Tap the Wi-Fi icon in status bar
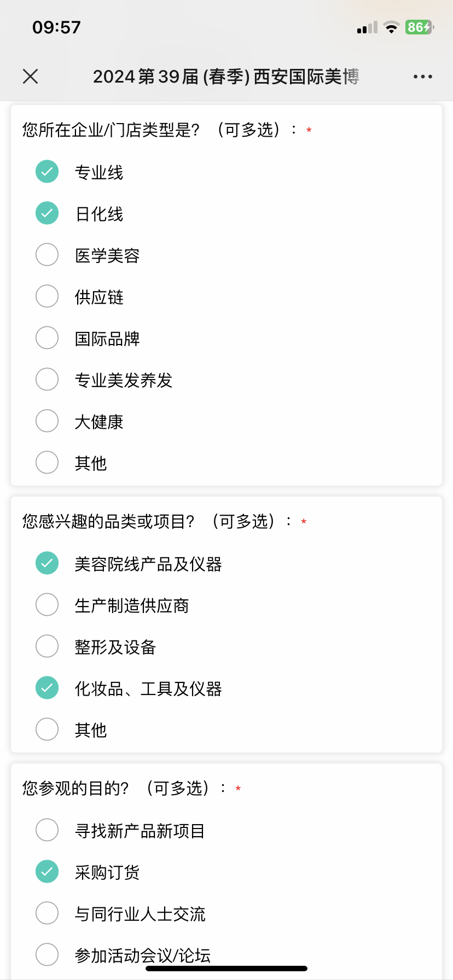This screenshot has height=980, width=453. [391, 27]
